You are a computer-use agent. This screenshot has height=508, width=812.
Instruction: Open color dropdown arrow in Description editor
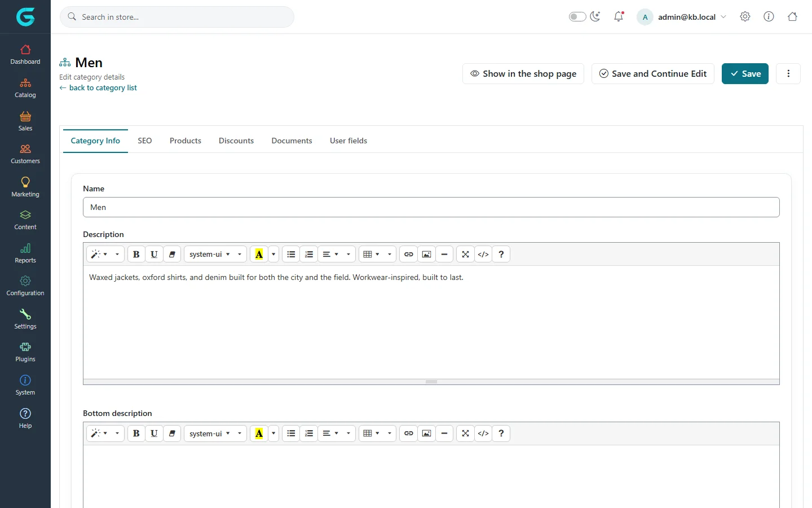(x=273, y=254)
